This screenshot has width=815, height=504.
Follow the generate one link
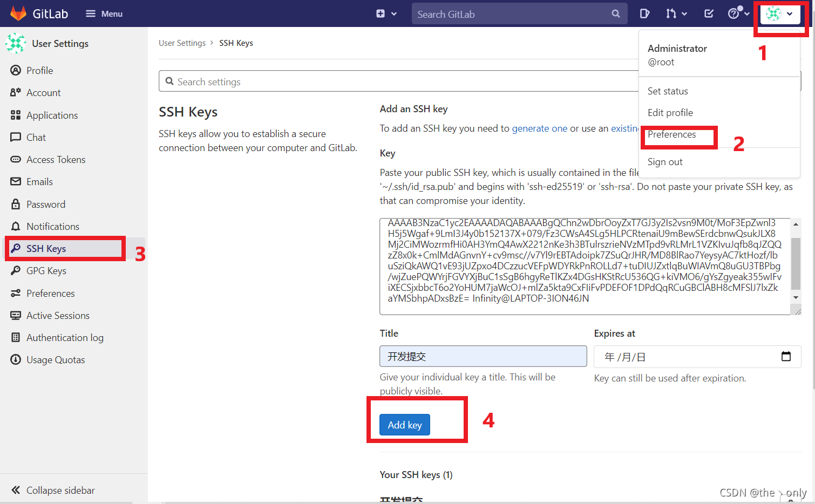coord(540,128)
